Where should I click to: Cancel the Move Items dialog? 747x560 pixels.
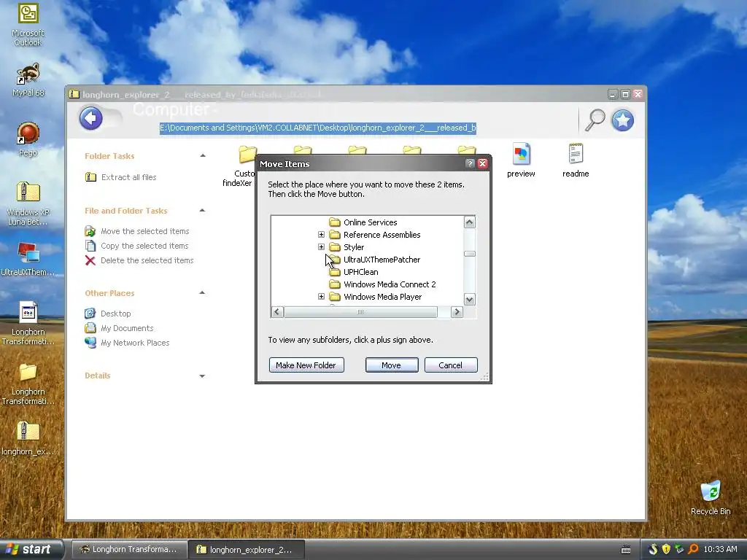451,365
